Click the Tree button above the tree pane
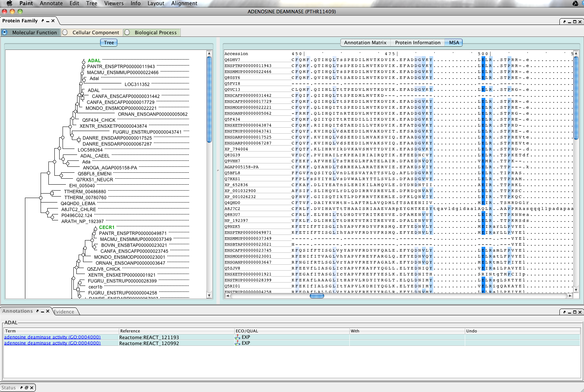The width and height of the screenshot is (584, 392). 109,42
